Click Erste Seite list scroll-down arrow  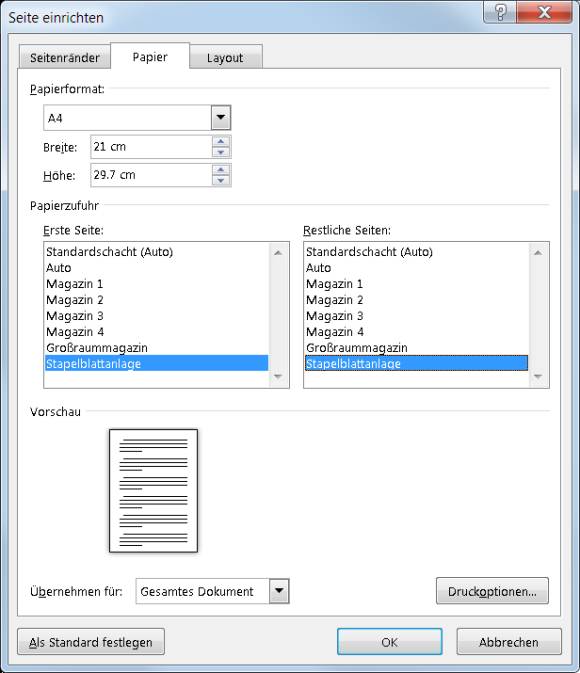pos(278,376)
